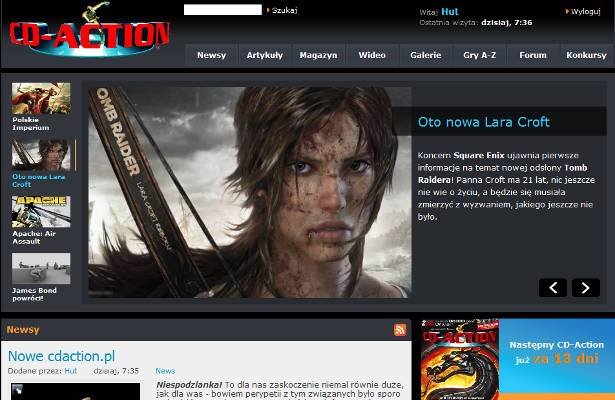
Task: Advance slider with right arrow button
Action: pos(586,288)
